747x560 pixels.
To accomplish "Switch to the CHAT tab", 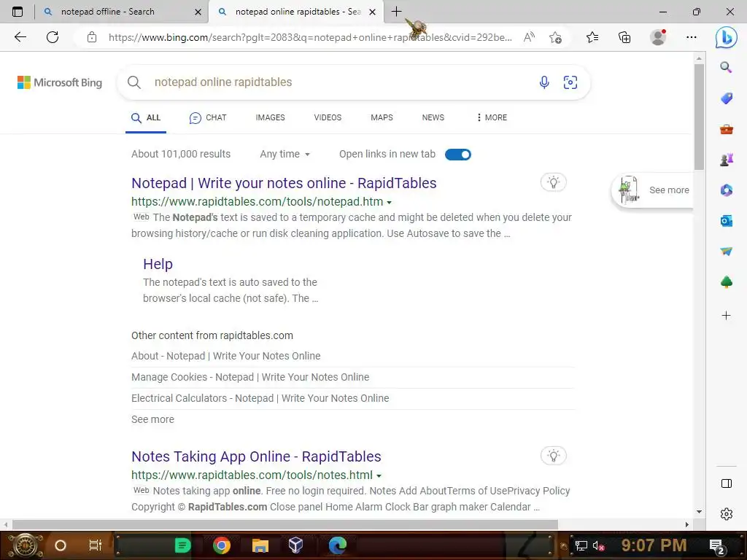I will [208, 117].
